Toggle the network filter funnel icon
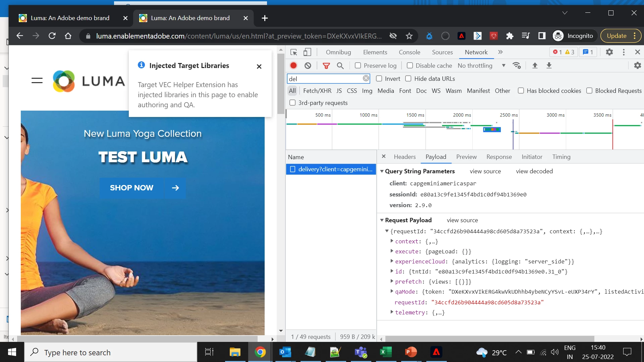The image size is (644, 362). click(x=326, y=66)
